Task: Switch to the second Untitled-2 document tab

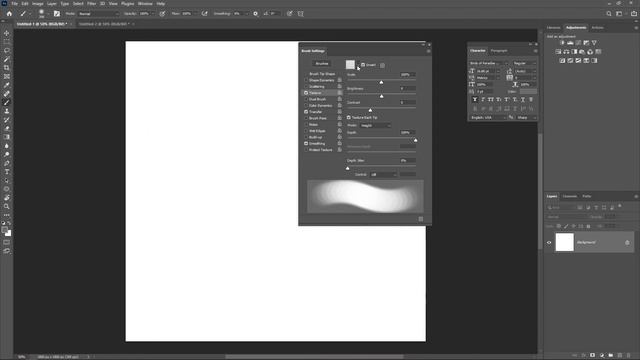Action: 104,24
